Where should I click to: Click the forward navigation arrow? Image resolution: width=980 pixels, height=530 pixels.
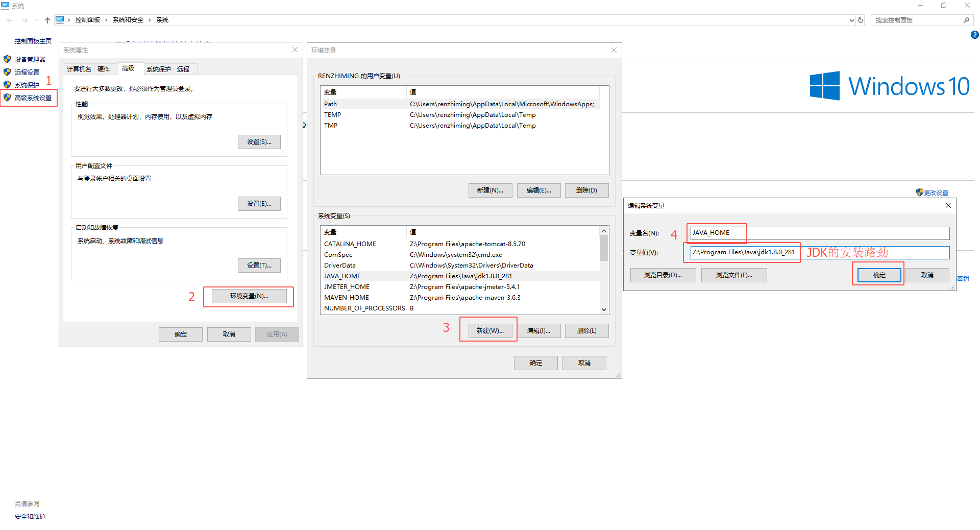24,20
